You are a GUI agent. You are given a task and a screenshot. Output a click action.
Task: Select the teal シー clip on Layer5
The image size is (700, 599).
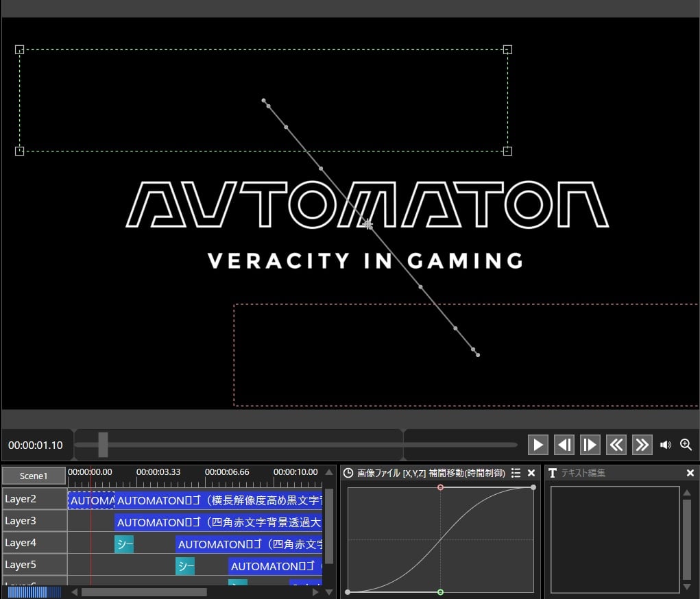pos(185,566)
